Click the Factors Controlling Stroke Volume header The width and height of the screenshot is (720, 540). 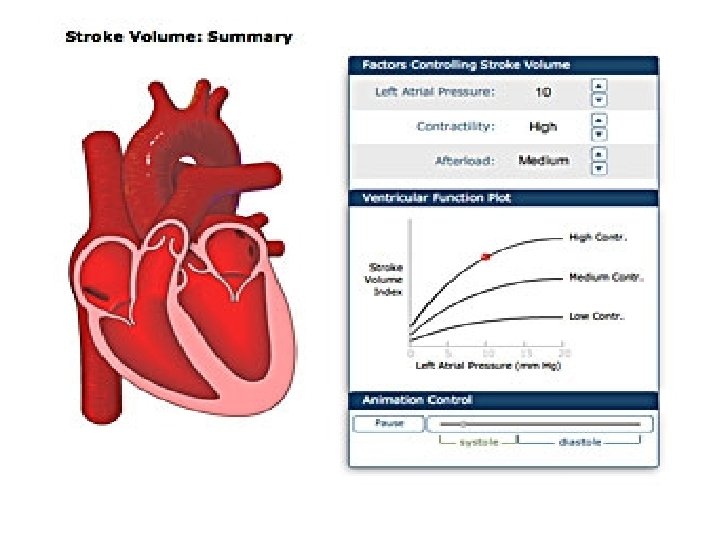tap(503, 65)
